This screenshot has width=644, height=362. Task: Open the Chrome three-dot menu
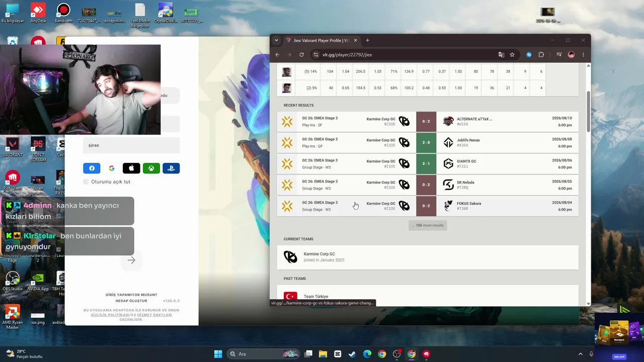tap(583, 55)
